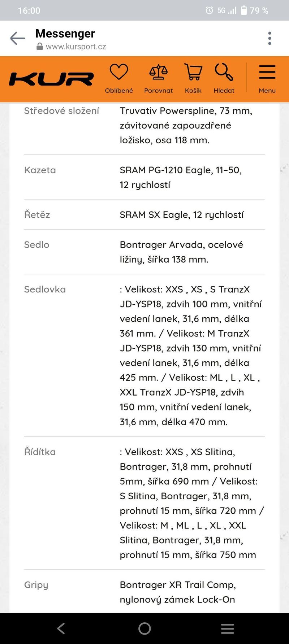Tap the Messenger page title
The width and height of the screenshot is (289, 644).
tap(65, 34)
